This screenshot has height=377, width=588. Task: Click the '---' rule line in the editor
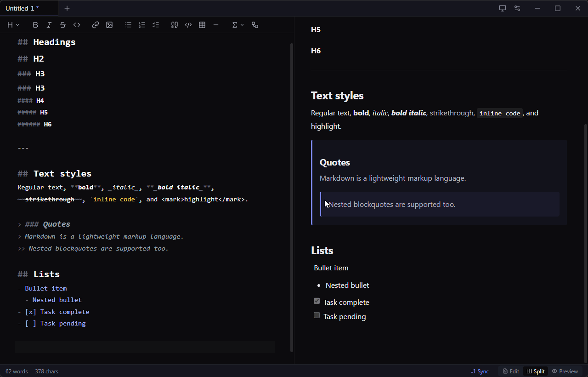pos(23,148)
